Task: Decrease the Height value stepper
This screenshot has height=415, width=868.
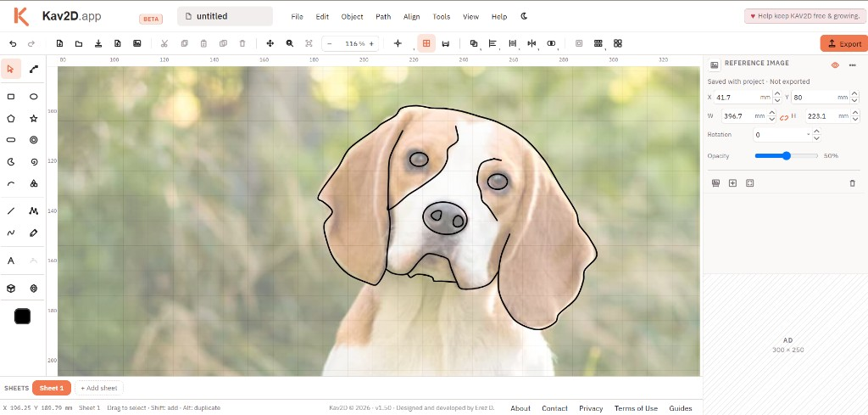Action: click(x=855, y=119)
